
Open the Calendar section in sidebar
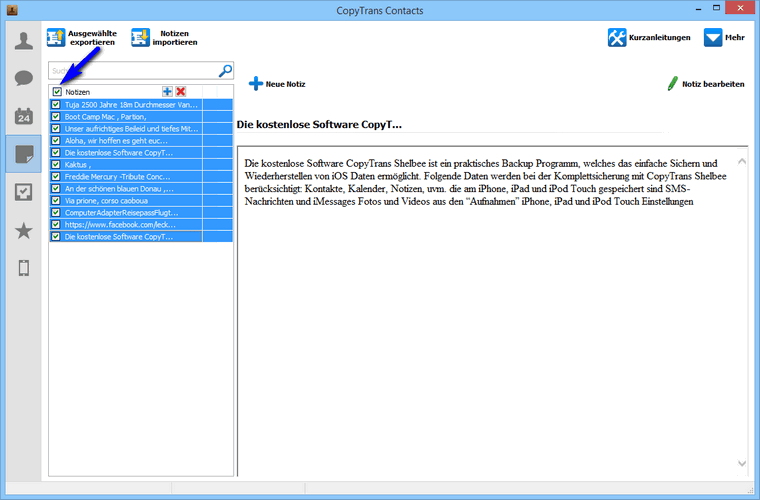[23, 116]
